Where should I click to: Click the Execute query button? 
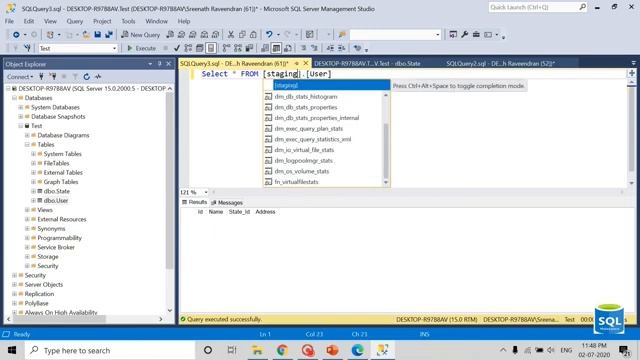pyautogui.click(x=141, y=48)
